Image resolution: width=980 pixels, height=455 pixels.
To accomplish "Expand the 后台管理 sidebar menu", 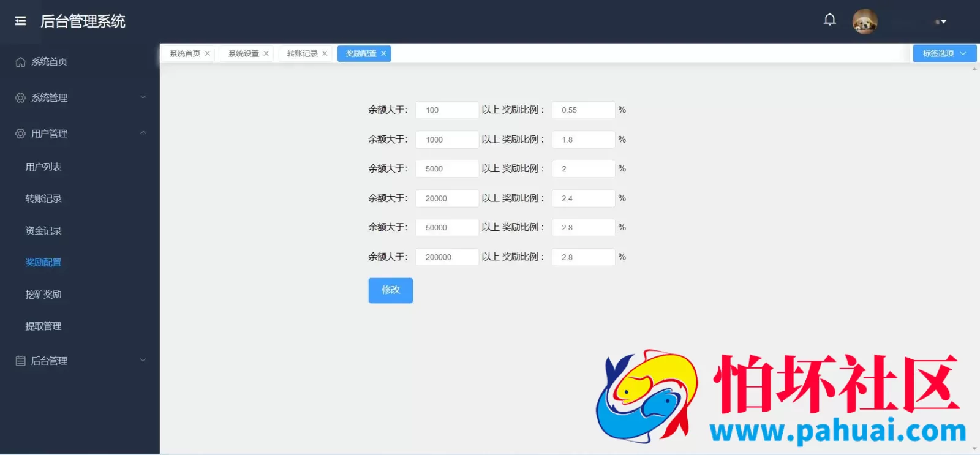I will coord(80,361).
